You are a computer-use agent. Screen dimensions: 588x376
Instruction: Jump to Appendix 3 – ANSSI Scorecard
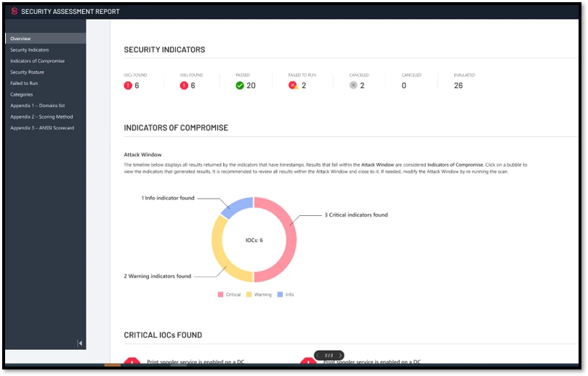coord(41,128)
